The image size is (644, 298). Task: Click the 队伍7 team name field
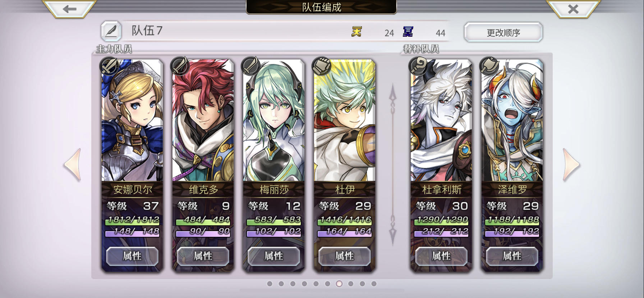pos(237,31)
